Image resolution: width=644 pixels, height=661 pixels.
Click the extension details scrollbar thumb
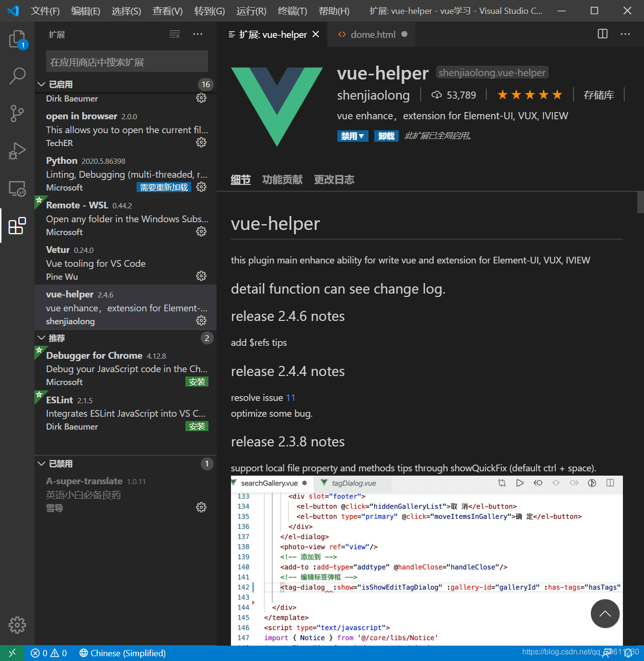[x=641, y=202]
